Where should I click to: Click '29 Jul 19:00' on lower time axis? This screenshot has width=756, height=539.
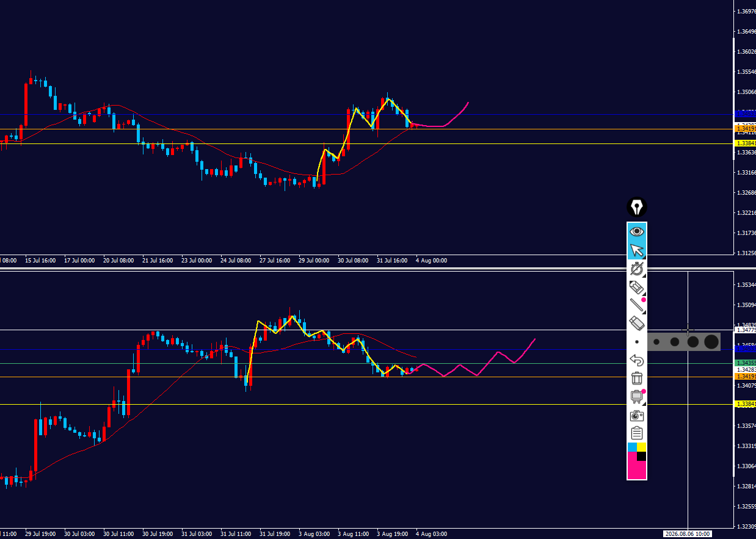point(40,534)
